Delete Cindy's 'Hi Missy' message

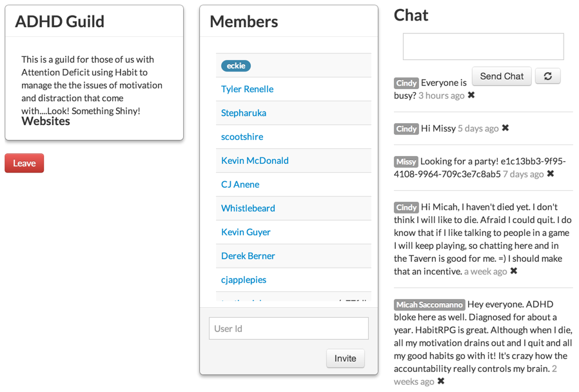(x=505, y=128)
